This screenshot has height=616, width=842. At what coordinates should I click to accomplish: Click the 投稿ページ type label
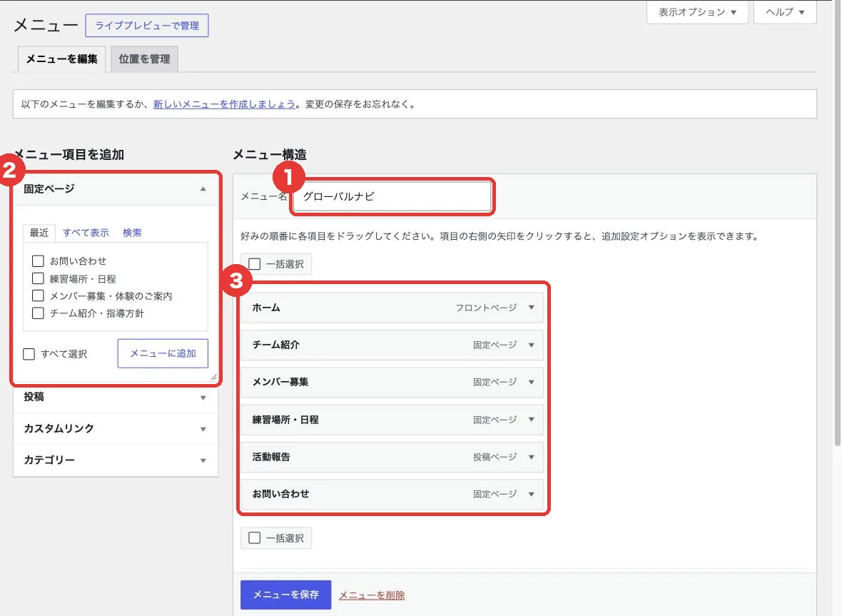[x=494, y=457]
